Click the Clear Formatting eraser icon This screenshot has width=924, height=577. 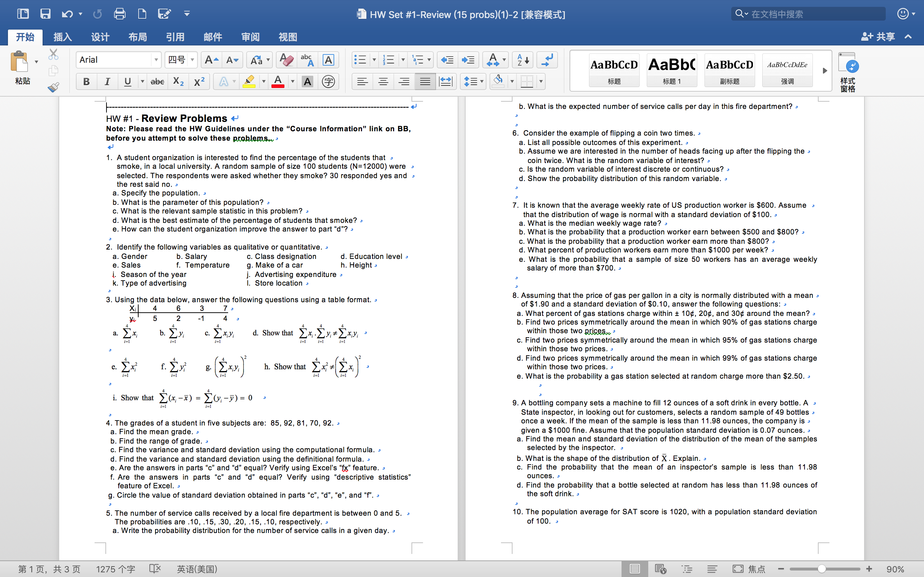pos(286,60)
